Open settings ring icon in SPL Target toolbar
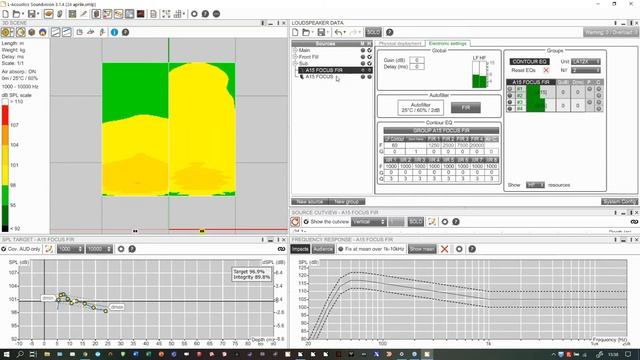The width and height of the screenshot is (640, 360). click(121, 249)
